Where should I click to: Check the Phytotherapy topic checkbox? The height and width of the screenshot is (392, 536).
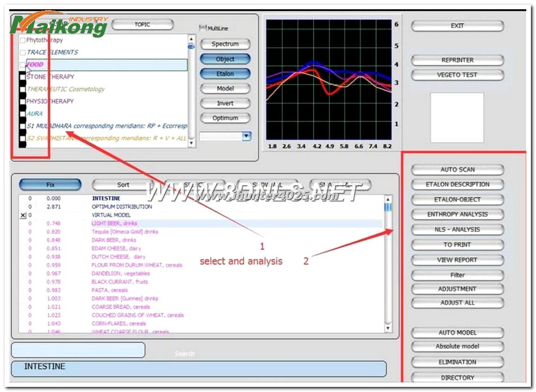pos(23,41)
